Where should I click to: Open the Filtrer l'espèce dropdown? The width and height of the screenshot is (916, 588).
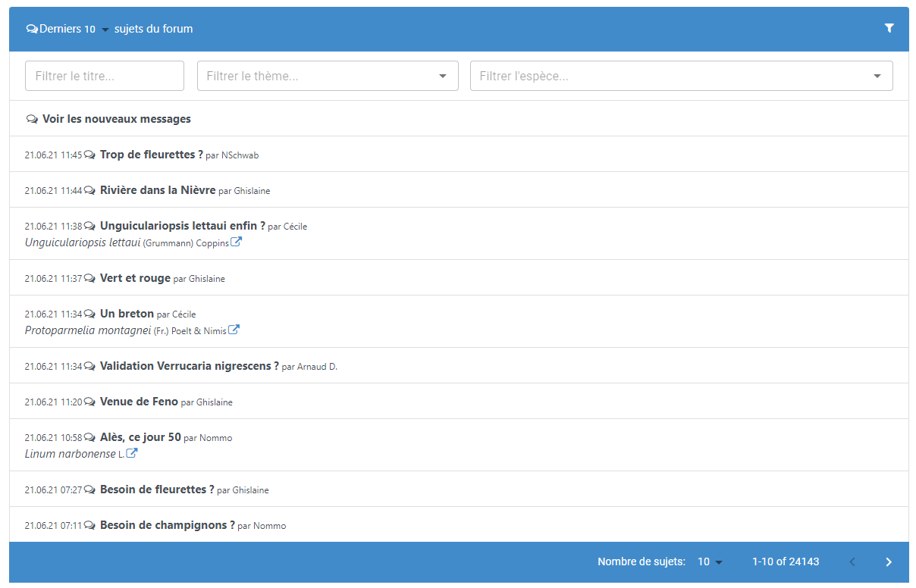681,76
